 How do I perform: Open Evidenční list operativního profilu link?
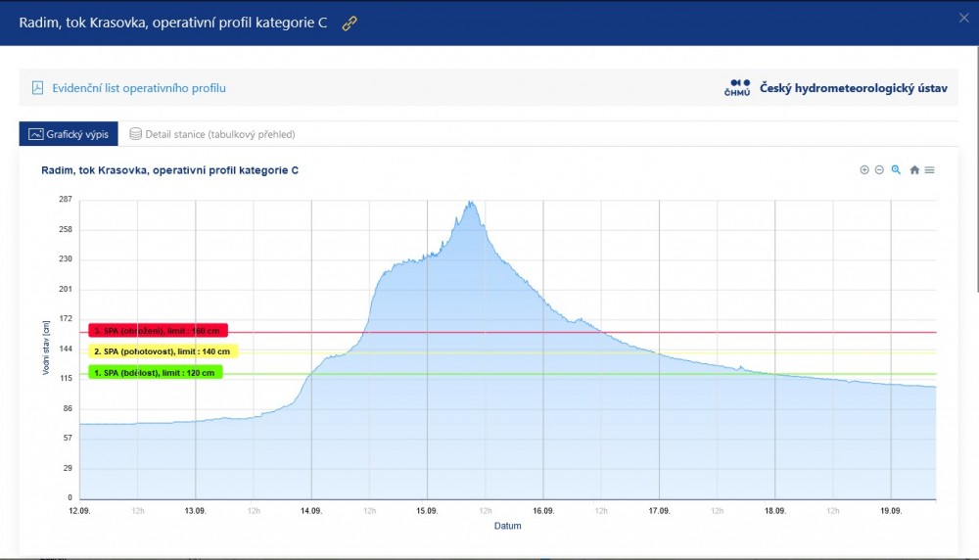tap(139, 88)
